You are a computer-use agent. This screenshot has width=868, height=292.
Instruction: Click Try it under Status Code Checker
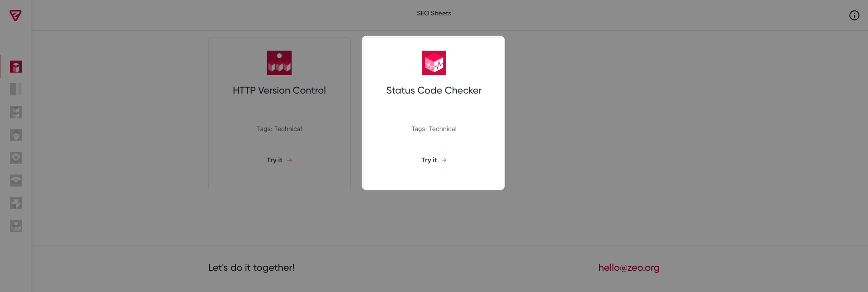[434, 160]
